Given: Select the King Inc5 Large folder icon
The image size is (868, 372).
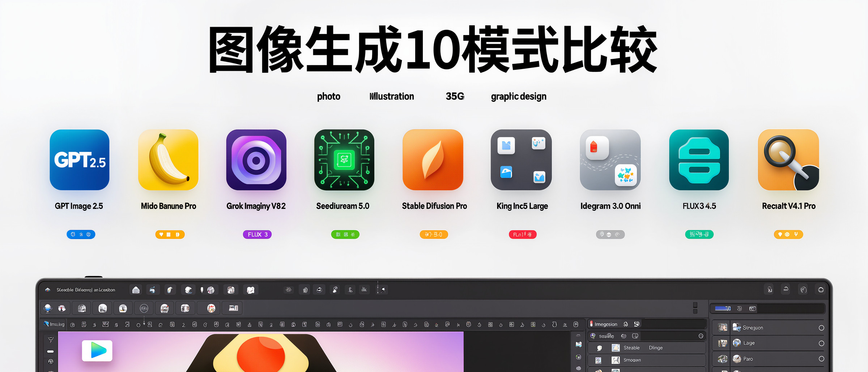Looking at the screenshot, I should pos(521,160).
